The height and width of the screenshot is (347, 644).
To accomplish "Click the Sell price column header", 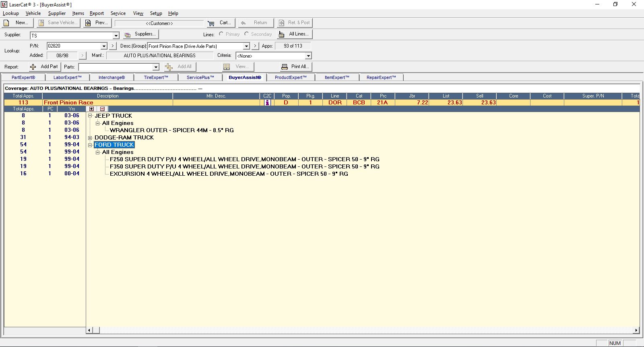I will [480, 96].
